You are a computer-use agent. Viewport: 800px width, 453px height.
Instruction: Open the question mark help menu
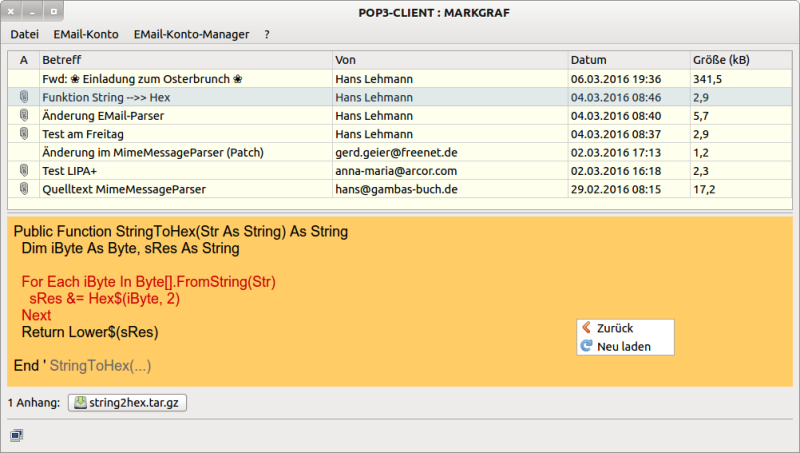267,34
